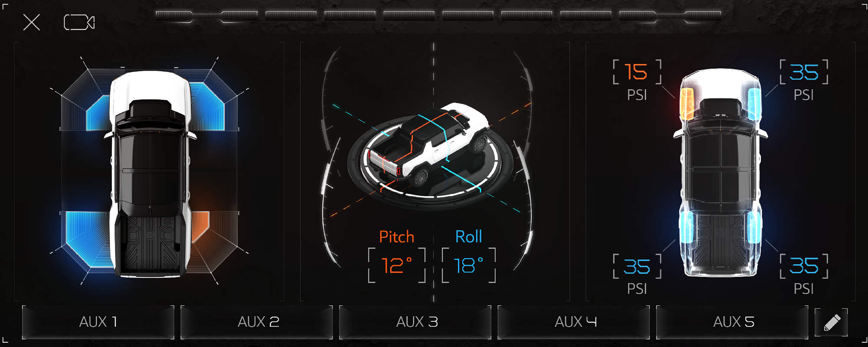Select the rear-left tire on truck
This screenshot has height=347, width=868.
(686, 226)
